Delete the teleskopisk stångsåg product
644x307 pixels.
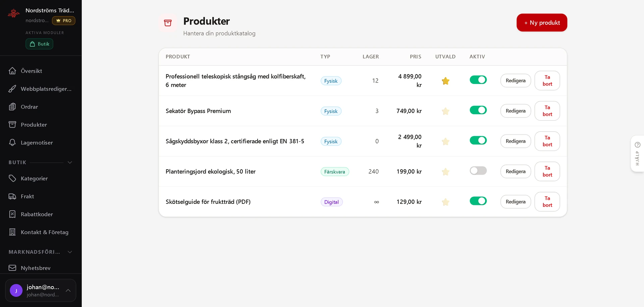[547, 81]
